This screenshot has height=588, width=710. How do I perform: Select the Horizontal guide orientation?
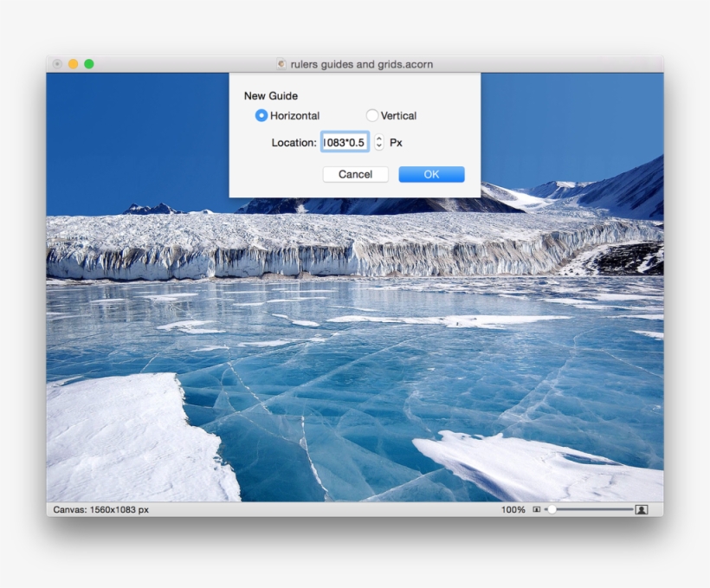[261, 115]
